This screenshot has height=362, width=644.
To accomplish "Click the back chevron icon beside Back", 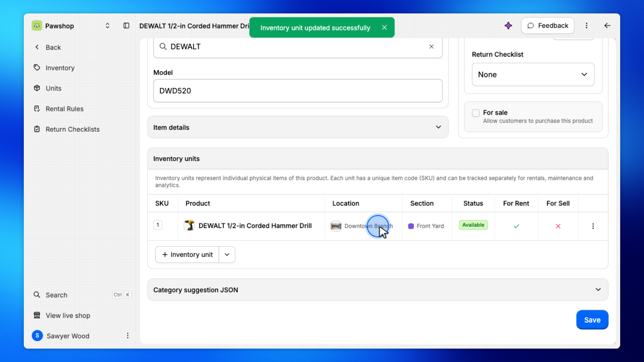I will pyautogui.click(x=37, y=47).
